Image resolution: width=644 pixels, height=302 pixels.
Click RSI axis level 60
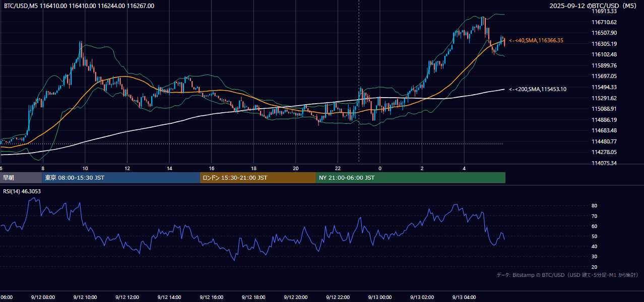tap(595, 226)
